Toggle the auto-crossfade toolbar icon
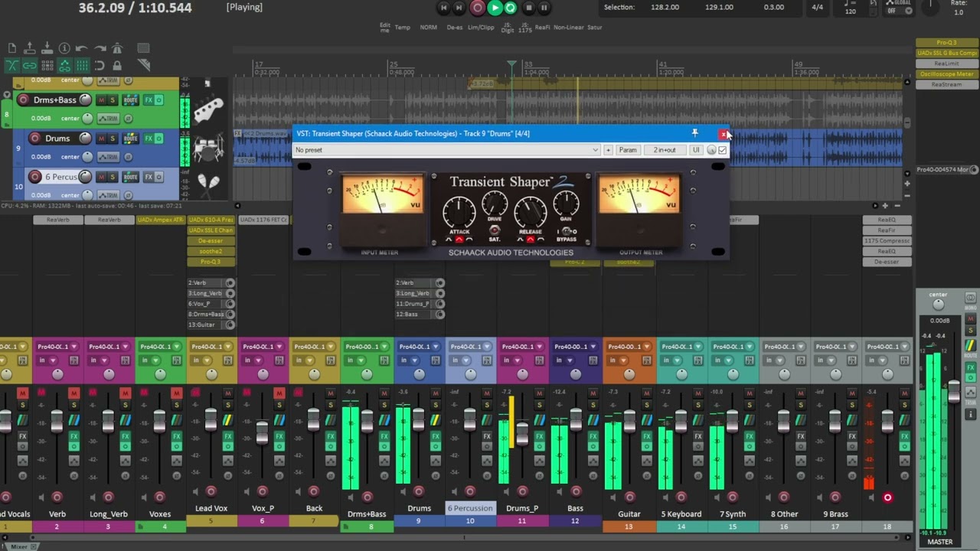The height and width of the screenshot is (551, 980). [11, 66]
